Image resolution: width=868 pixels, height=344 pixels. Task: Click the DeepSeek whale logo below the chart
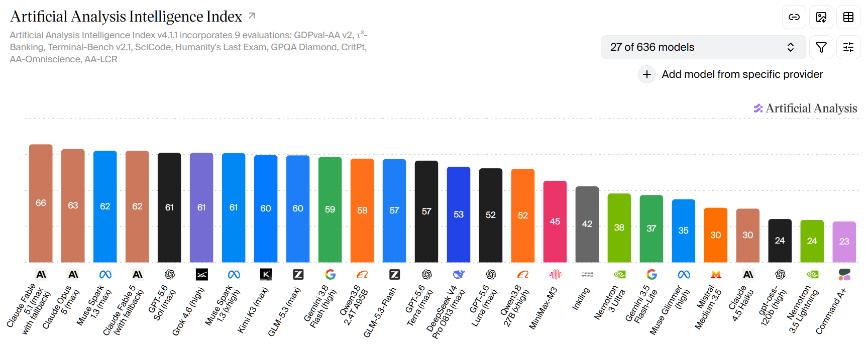[x=459, y=274]
